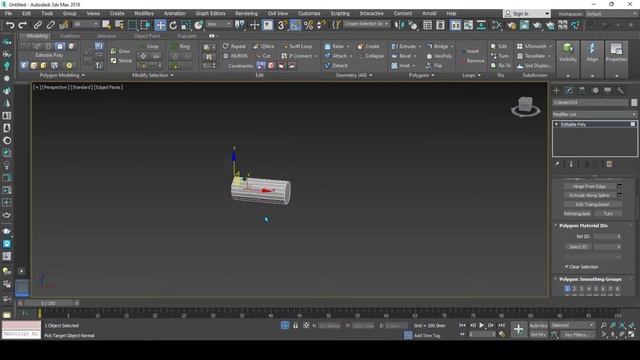Click the Go to Start playback button
The width and height of the screenshot is (640, 360).
coord(462,325)
